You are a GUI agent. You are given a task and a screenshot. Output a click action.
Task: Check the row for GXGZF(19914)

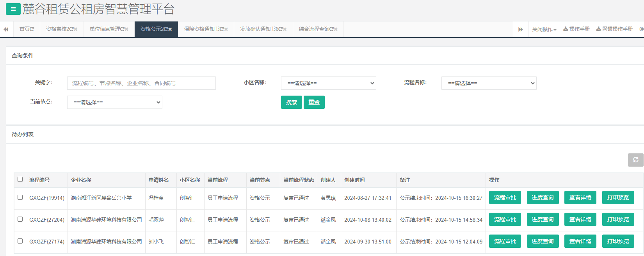[x=20, y=197]
